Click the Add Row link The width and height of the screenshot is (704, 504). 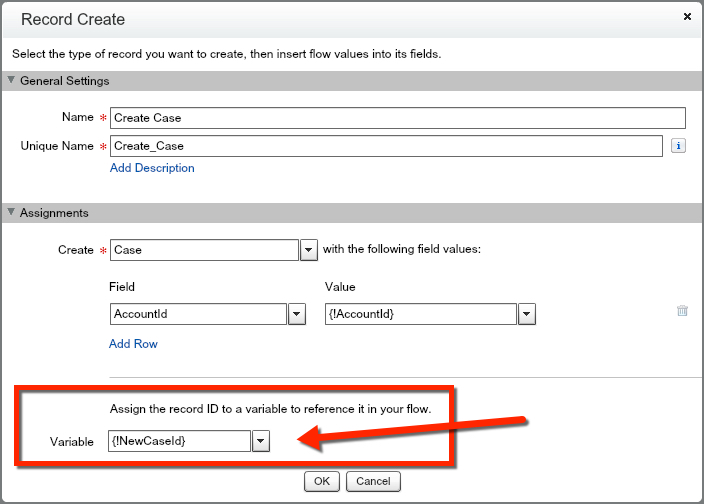[133, 344]
